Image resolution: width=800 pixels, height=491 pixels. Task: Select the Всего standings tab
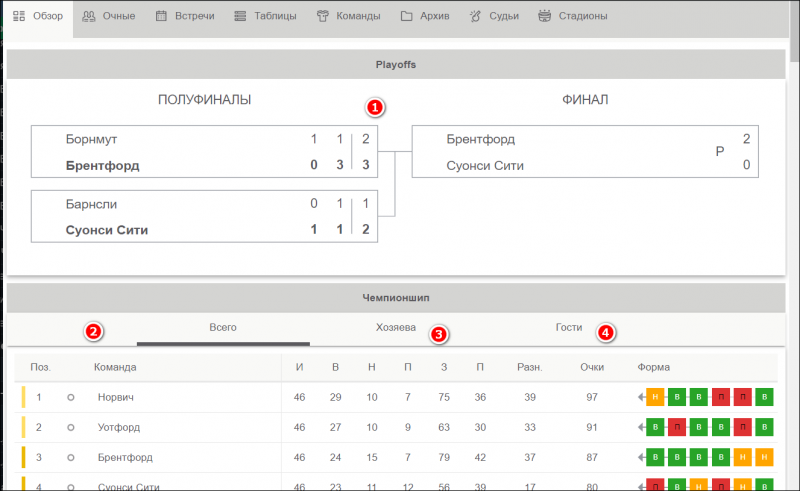tap(223, 328)
